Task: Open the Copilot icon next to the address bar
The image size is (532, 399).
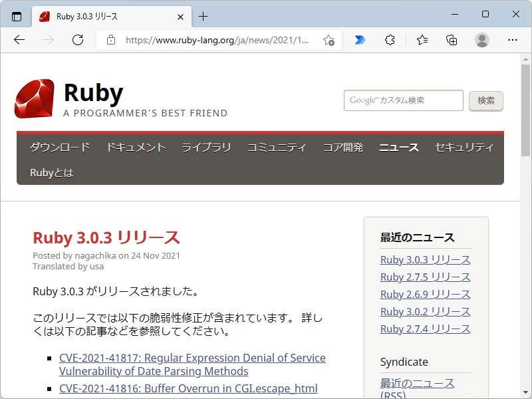Action: tap(359, 40)
